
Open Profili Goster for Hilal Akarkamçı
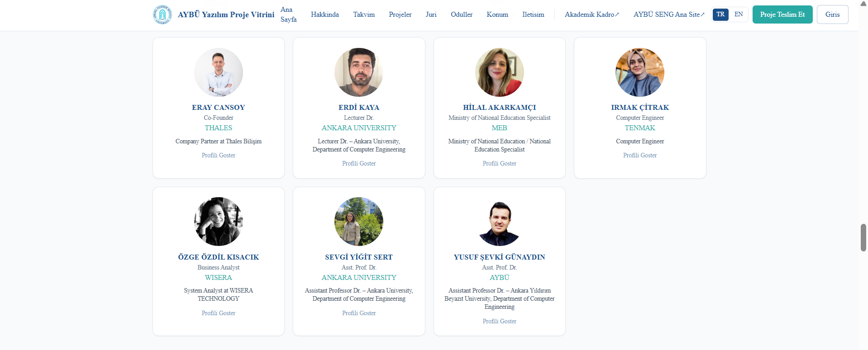500,163
